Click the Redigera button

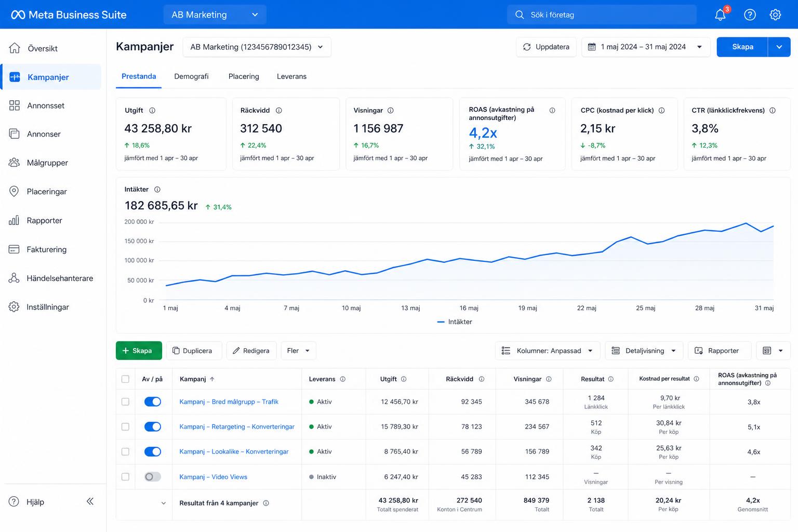pos(251,351)
